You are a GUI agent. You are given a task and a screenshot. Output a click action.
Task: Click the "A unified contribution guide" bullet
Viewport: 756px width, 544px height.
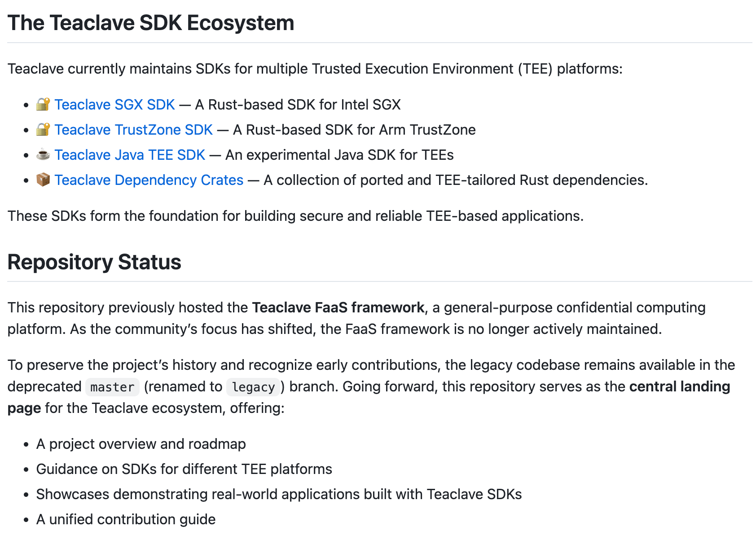(x=126, y=519)
